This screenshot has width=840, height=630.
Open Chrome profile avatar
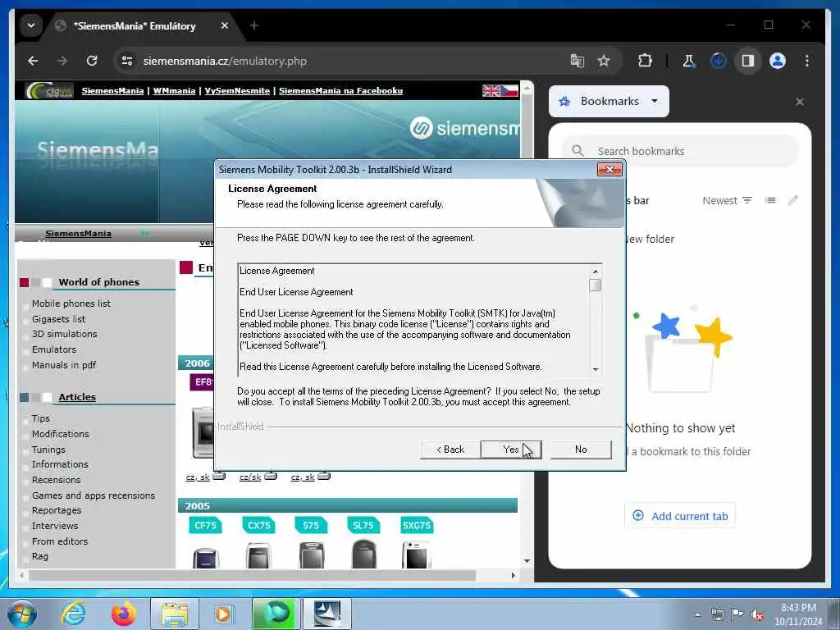[x=778, y=61]
